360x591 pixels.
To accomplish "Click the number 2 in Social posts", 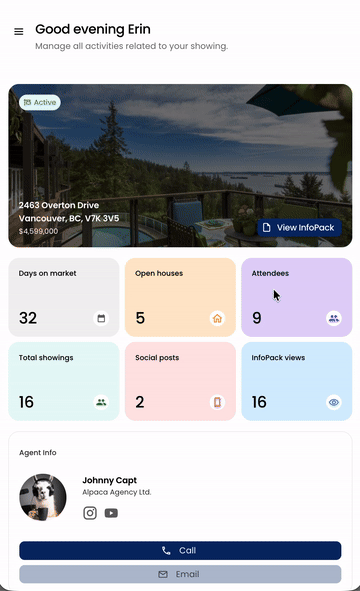I will (x=139, y=402).
